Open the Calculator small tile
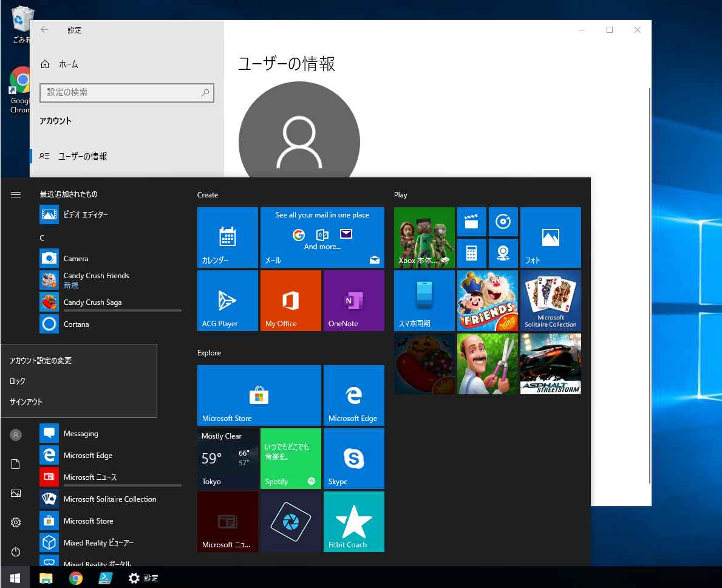The height and width of the screenshot is (588, 722). tap(471, 253)
